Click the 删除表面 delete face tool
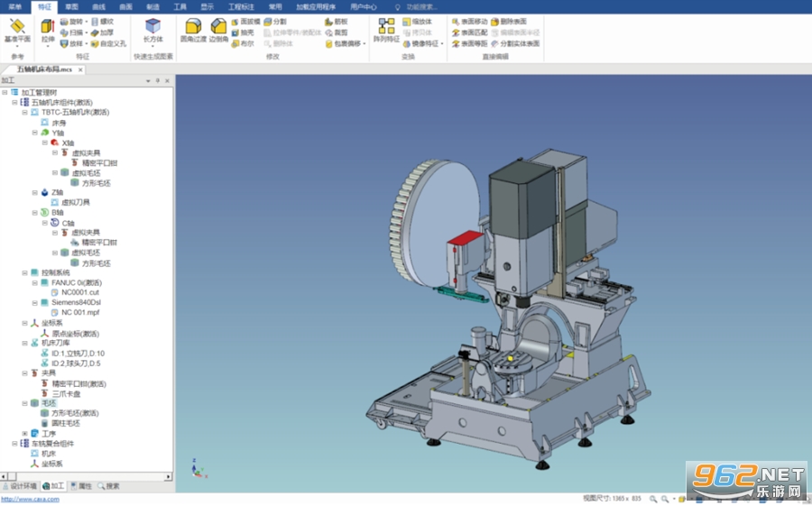This screenshot has width=812, height=506. click(x=509, y=22)
